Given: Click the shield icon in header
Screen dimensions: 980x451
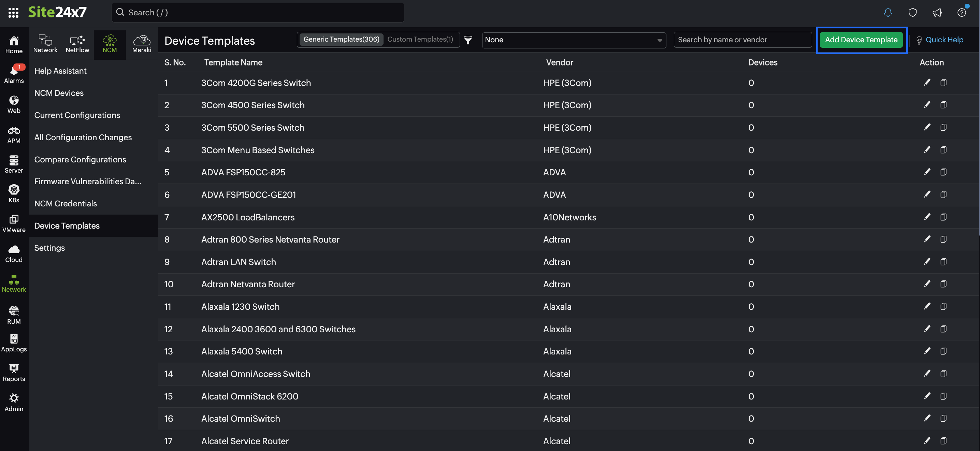Looking at the screenshot, I should tap(912, 13).
